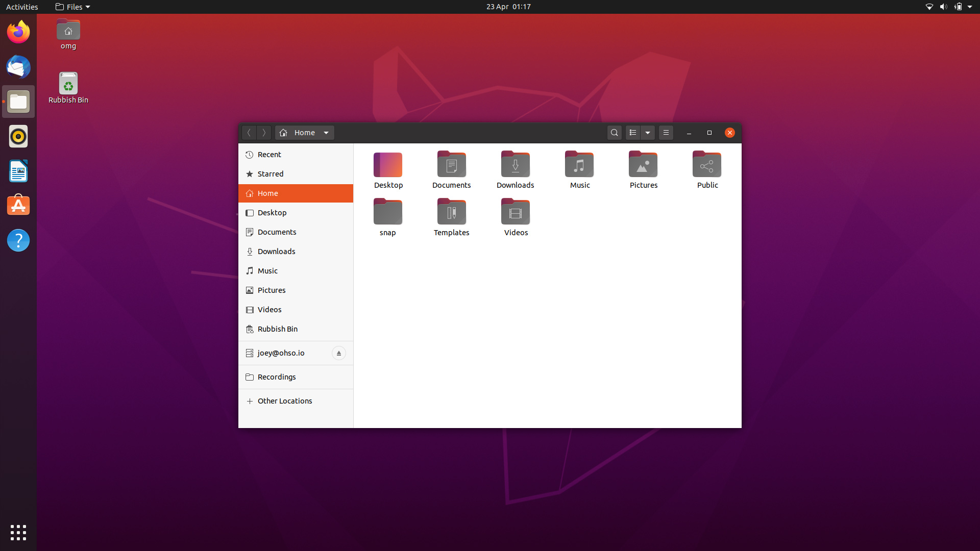Open the view options dropdown arrow
This screenshot has width=980, height=551.
(647, 133)
